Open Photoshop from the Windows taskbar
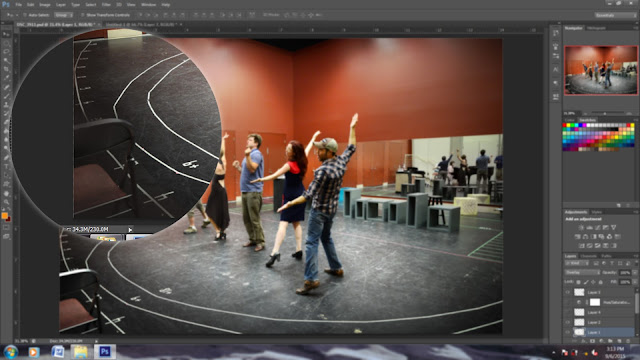 (105, 351)
